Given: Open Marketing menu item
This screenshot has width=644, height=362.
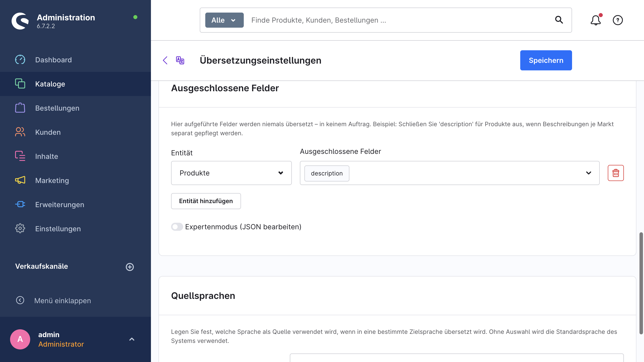Looking at the screenshot, I should (75, 180).
